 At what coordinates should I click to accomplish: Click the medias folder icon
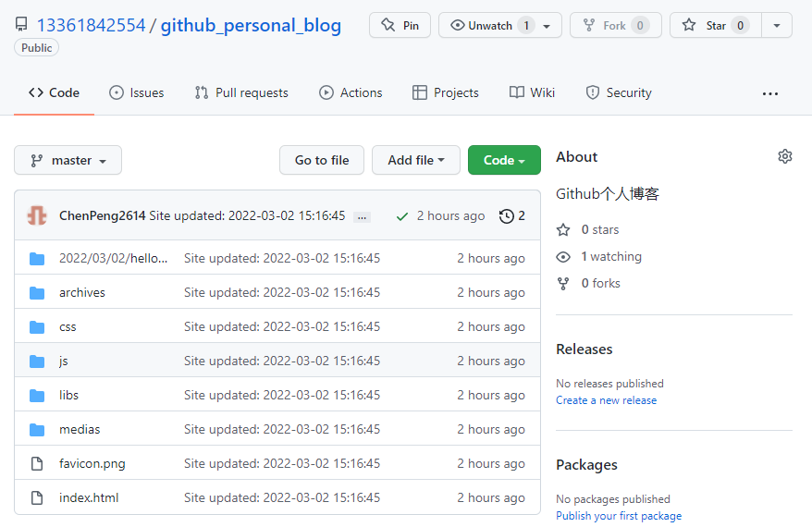point(37,430)
